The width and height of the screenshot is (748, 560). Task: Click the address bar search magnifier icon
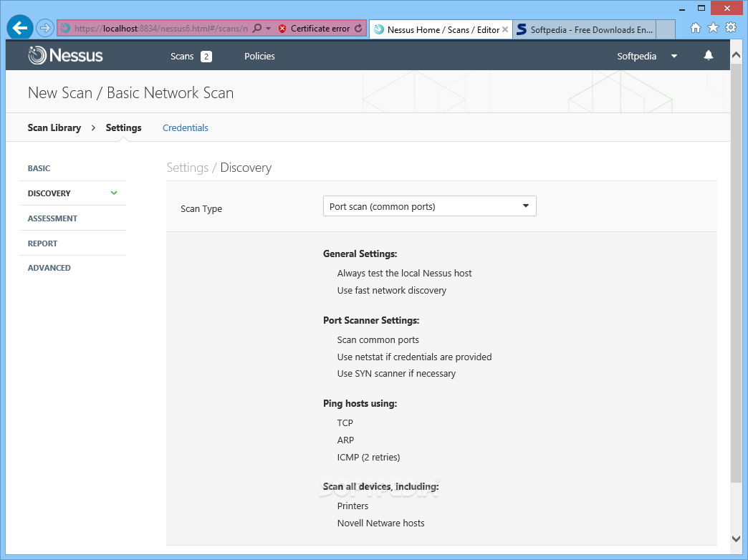pyautogui.click(x=256, y=28)
